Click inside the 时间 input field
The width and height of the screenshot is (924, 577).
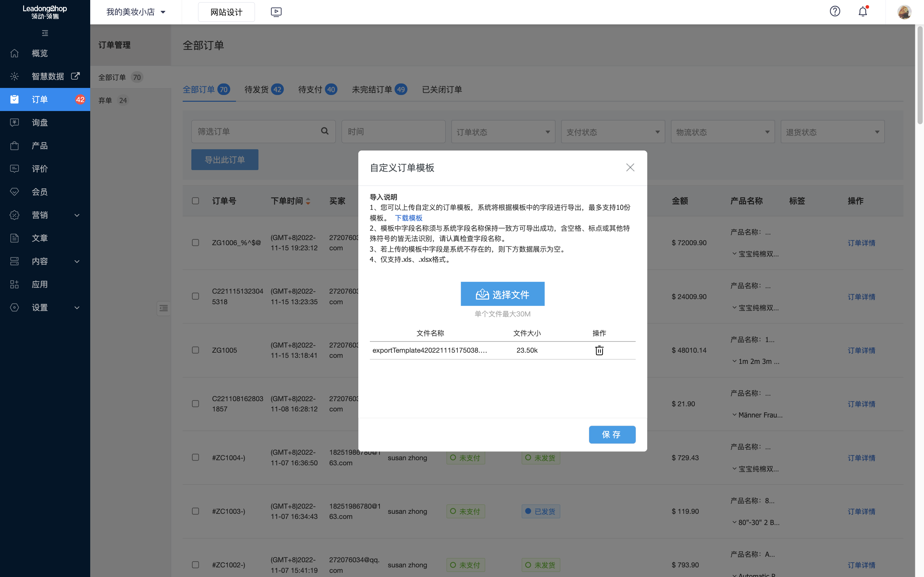click(x=393, y=131)
